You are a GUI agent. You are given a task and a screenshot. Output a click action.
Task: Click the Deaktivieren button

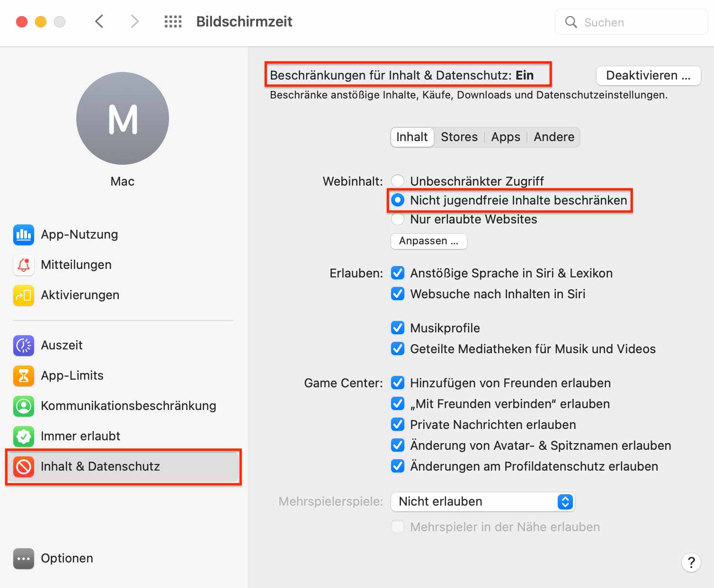(x=648, y=76)
